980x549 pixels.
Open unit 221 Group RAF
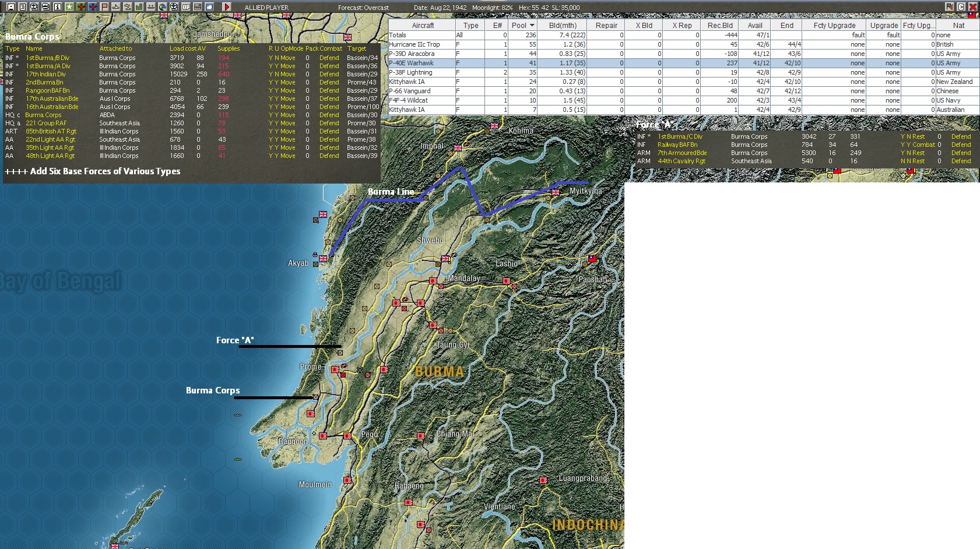tap(46, 123)
